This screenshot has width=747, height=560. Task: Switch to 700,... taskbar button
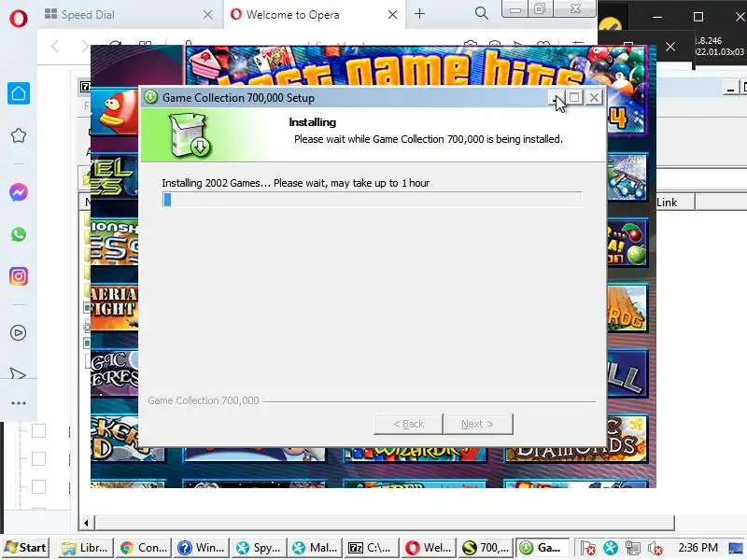486,548
